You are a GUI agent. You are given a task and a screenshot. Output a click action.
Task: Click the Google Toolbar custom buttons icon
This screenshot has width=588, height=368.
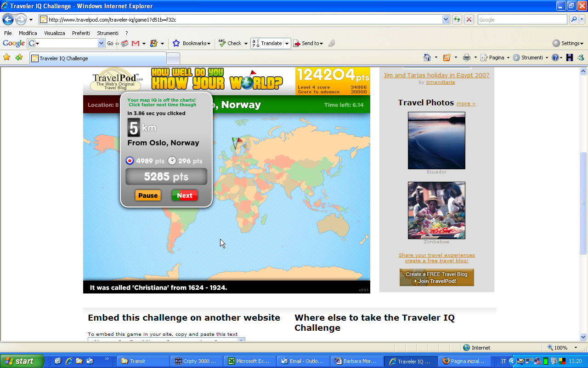tap(154, 43)
